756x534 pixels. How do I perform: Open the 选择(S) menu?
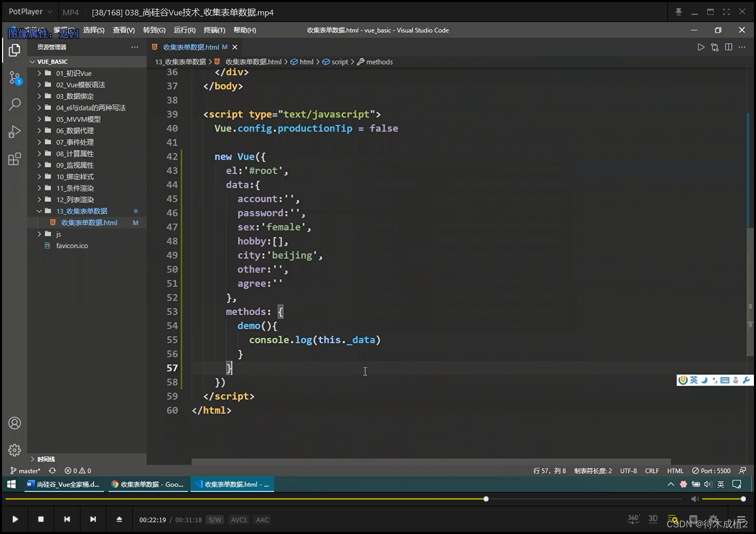coord(94,30)
